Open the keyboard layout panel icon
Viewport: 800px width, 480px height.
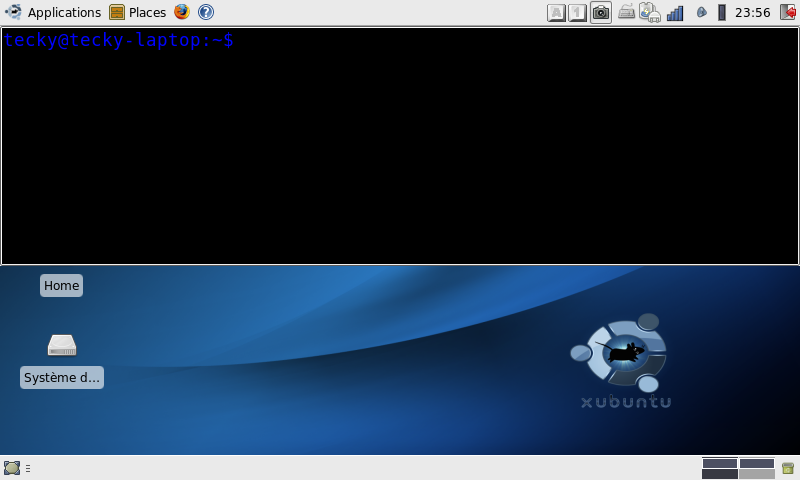point(626,12)
